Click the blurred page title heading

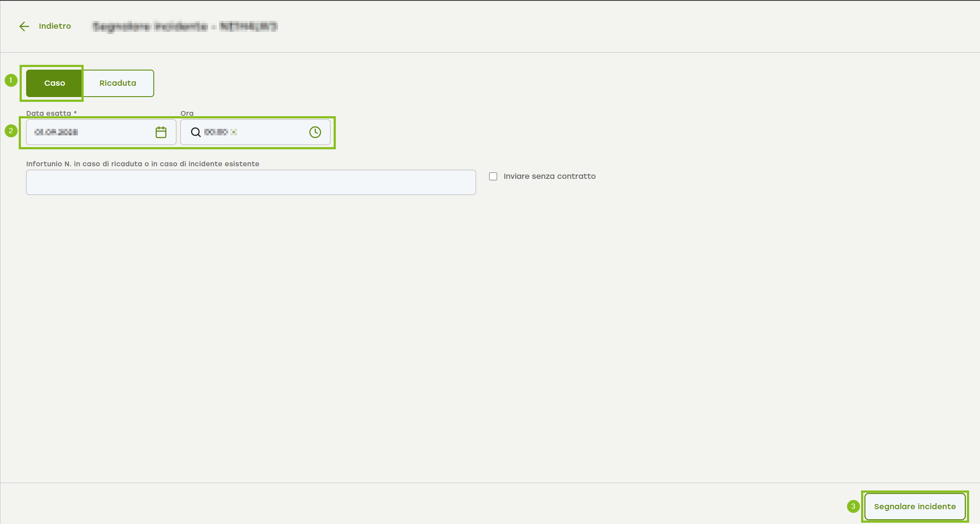point(185,27)
